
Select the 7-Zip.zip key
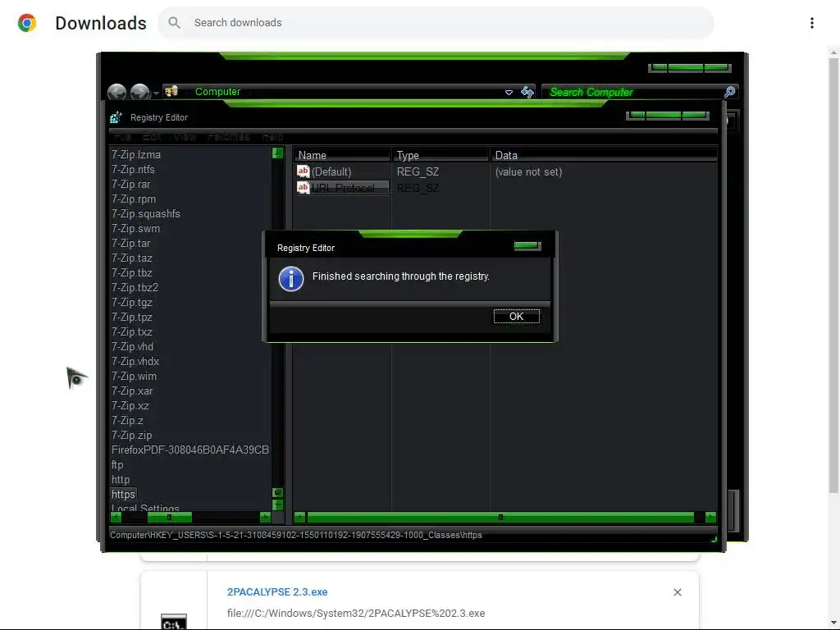(x=131, y=436)
